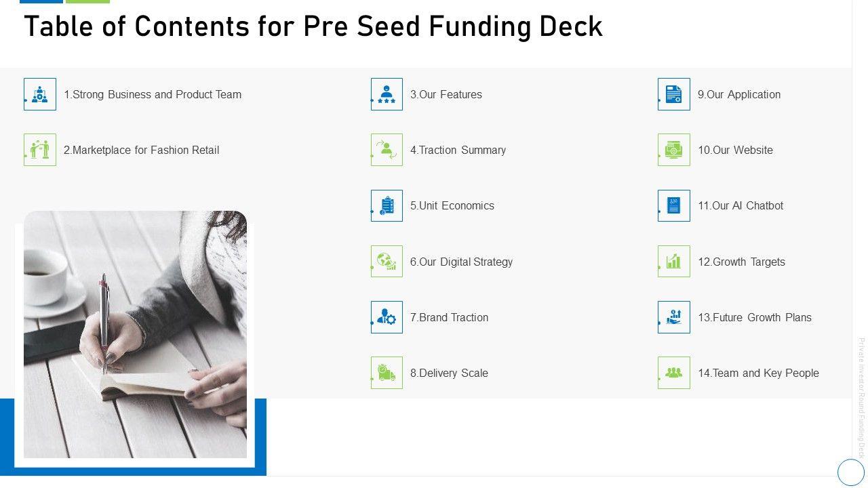Click the Future Growth Plans icon
This screenshot has width=868, height=488.
click(x=674, y=317)
